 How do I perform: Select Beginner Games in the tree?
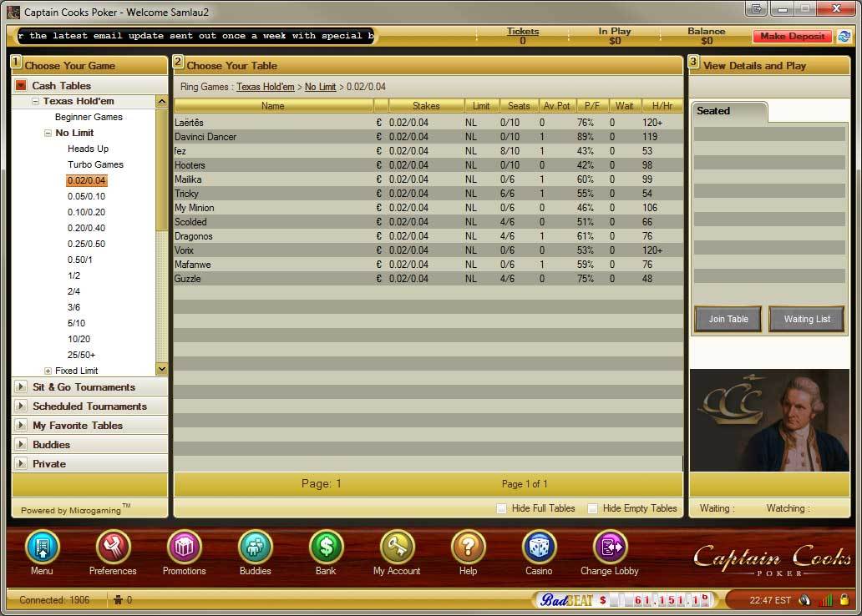click(x=89, y=117)
